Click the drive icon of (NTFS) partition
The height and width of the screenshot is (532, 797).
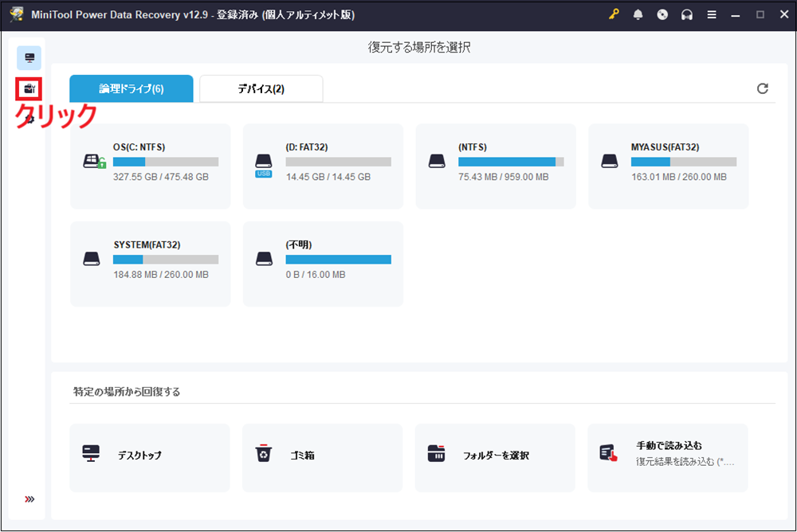pos(437,162)
